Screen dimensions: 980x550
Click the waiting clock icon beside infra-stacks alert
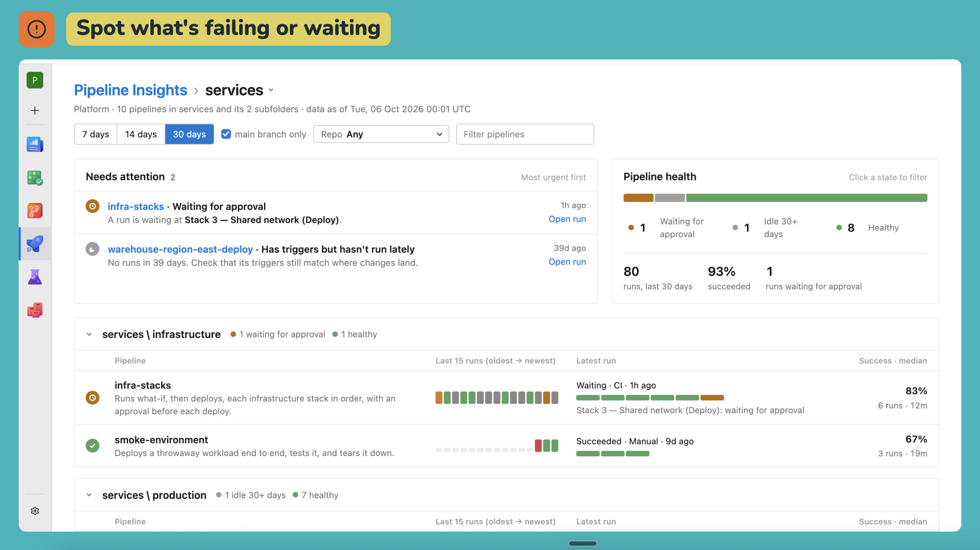(92, 206)
